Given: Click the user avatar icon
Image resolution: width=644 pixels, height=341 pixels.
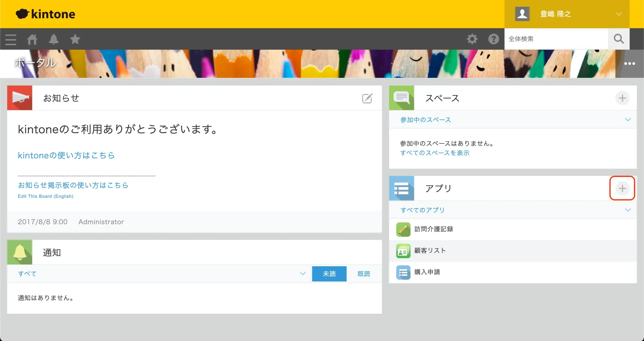Looking at the screenshot, I should 522,14.
